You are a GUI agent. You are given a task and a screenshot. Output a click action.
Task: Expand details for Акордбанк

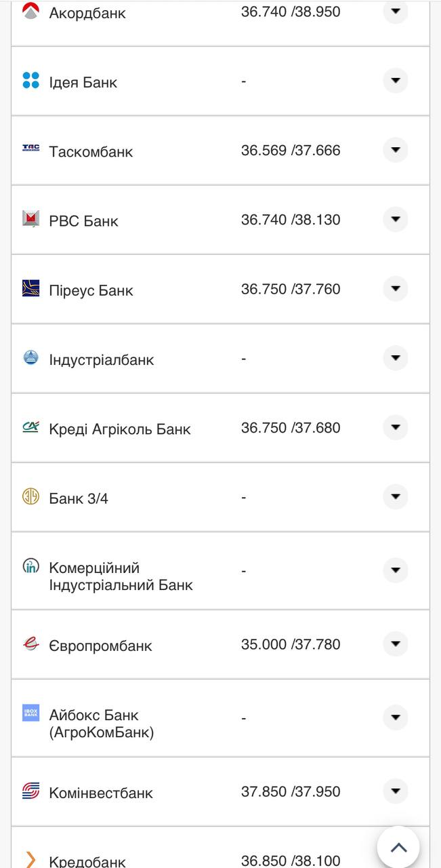pyautogui.click(x=395, y=10)
